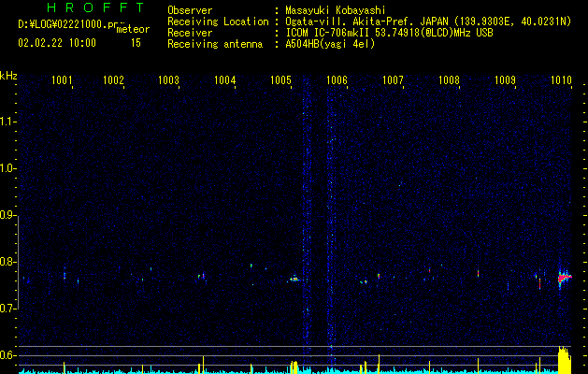Screen dimensions: 588x374
Task: Click the 1008 time axis marker
Action: point(450,80)
